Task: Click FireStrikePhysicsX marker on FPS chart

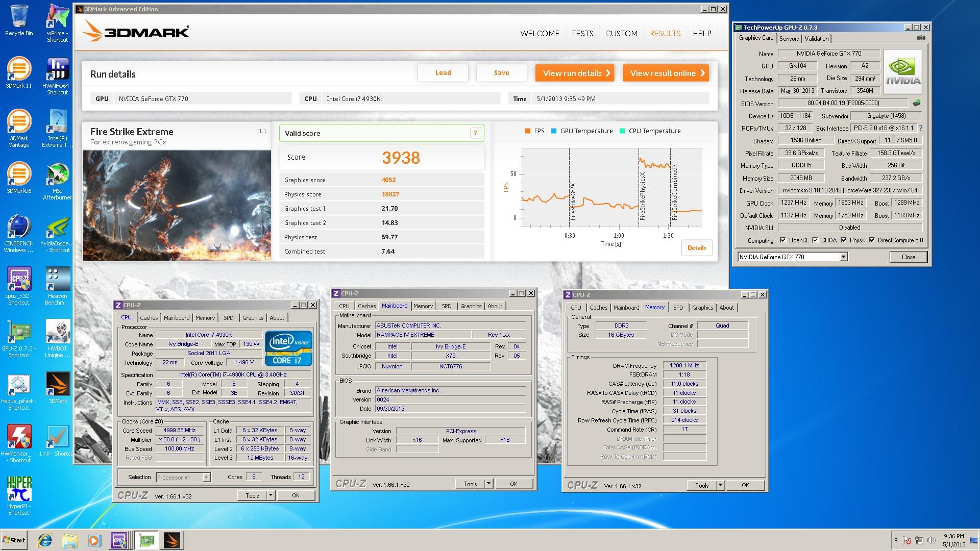Action: [x=642, y=196]
